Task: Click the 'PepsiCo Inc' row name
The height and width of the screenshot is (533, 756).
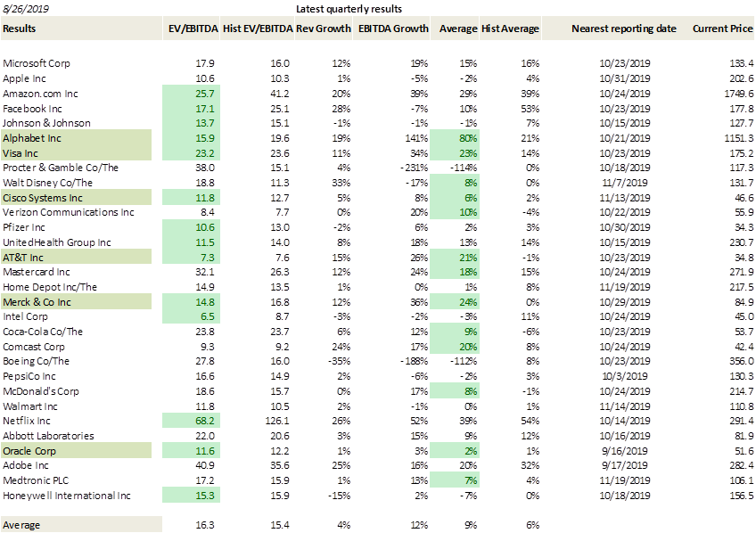Action: pyautogui.click(x=29, y=376)
